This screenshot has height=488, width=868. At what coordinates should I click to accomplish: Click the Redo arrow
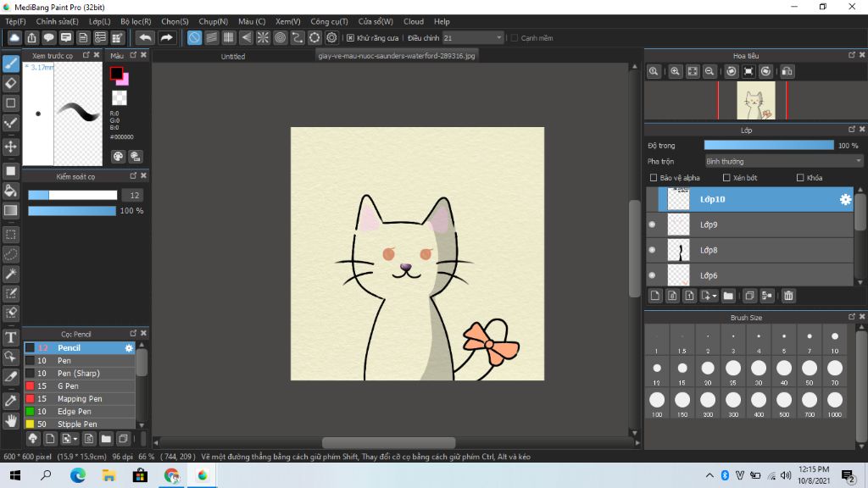166,37
